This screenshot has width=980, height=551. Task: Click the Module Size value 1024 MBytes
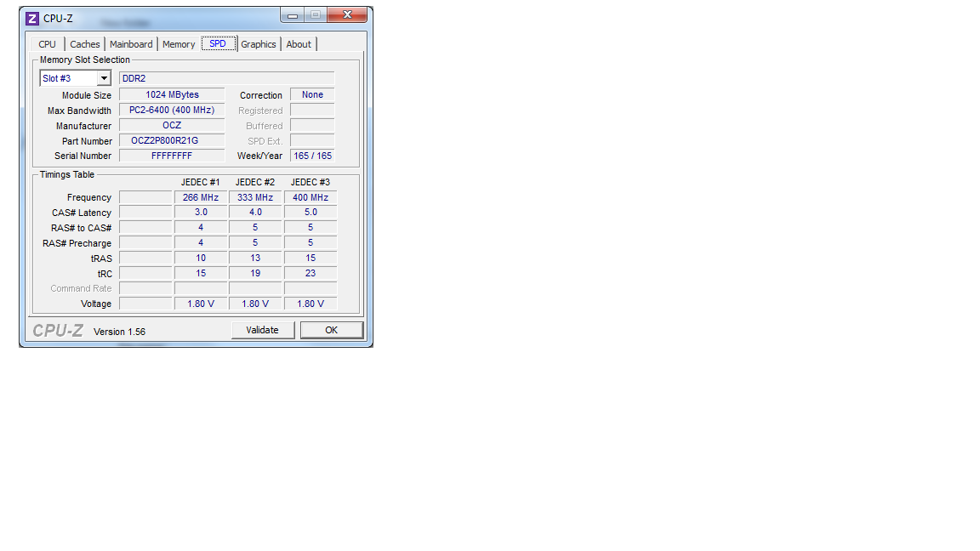(172, 95)
